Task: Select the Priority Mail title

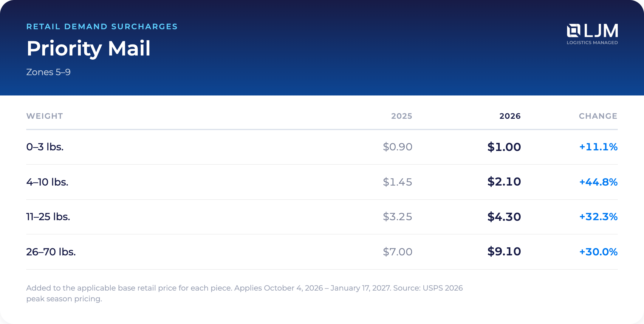Action: coord(89,48)
